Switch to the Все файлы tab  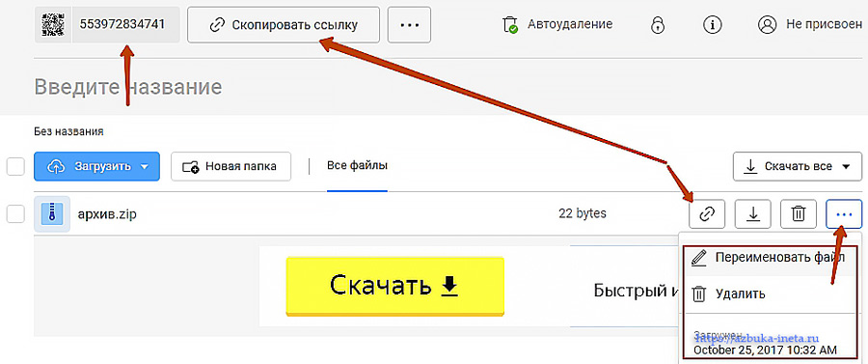(357, 166)
